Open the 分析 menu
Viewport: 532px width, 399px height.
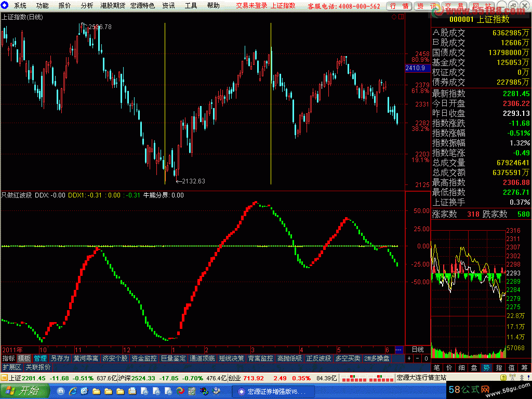tap(87, 6)
